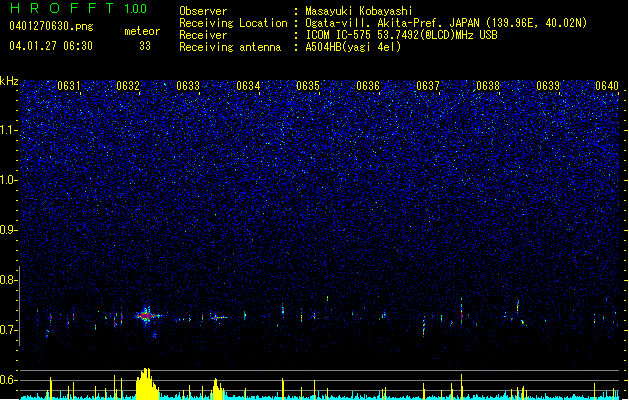
Task: Click the 0631 time marker
Action: pyautogui.click(x=69, y=86)
